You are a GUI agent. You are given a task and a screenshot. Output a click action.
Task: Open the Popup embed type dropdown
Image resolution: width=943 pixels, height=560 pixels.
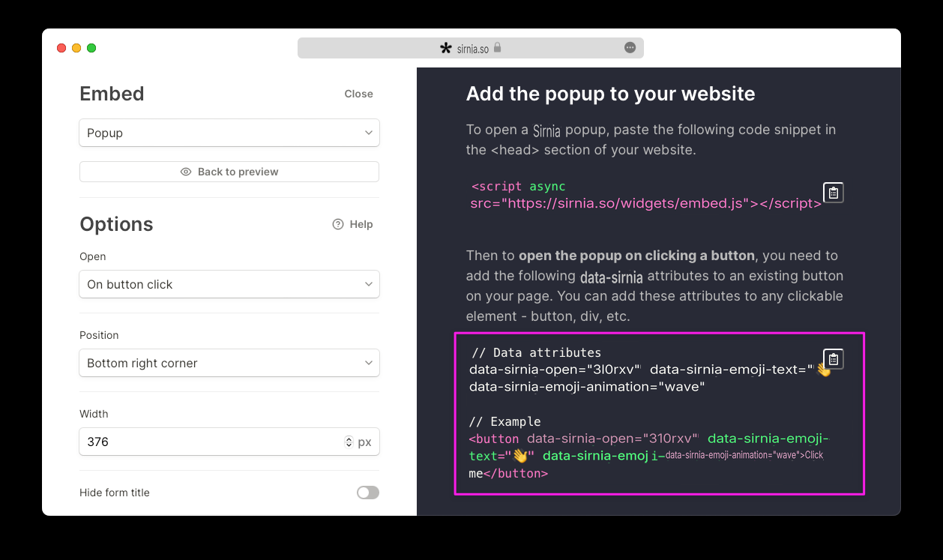pos(229,133)
